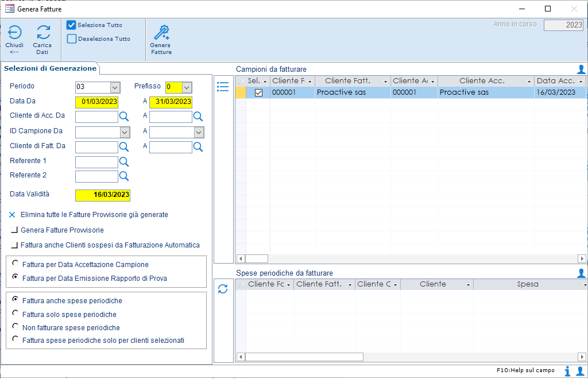The height and width of the screenshot is (379, 588).
Task: Enable Genera Fatture Provvisorie checkbox
Action: [14, 230]
